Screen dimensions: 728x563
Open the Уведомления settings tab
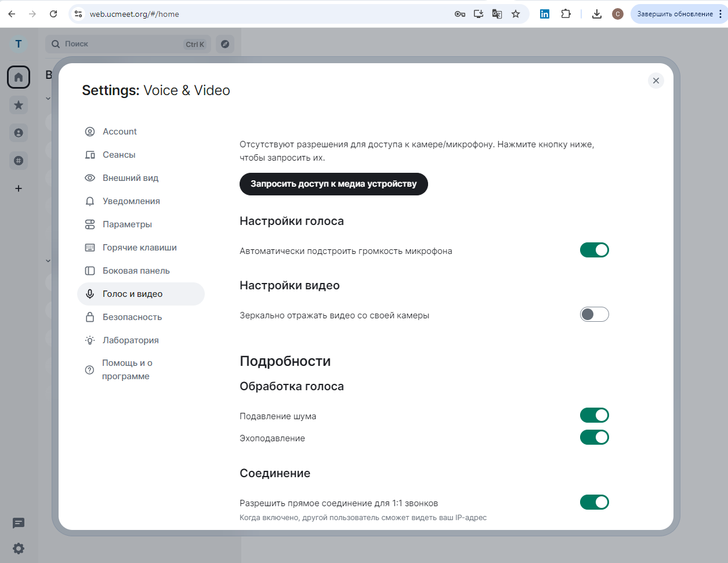(x=131, y=201)
